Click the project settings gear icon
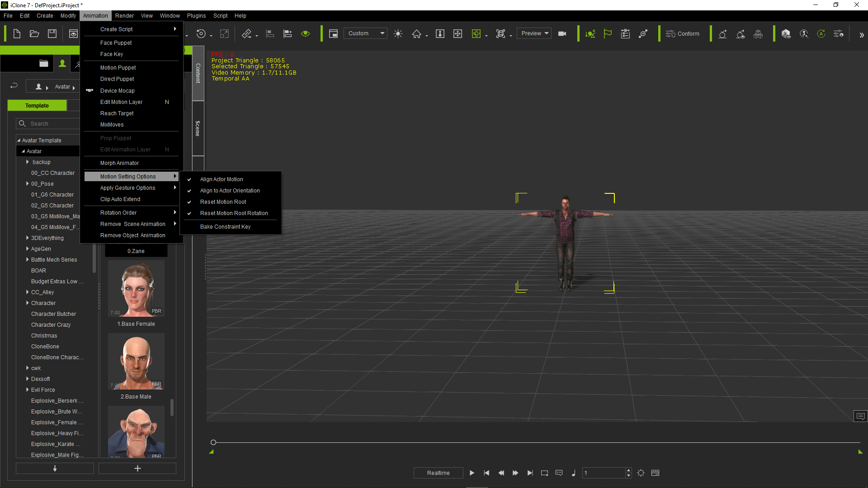Screen dimensions: 868x488 [641, 473]
